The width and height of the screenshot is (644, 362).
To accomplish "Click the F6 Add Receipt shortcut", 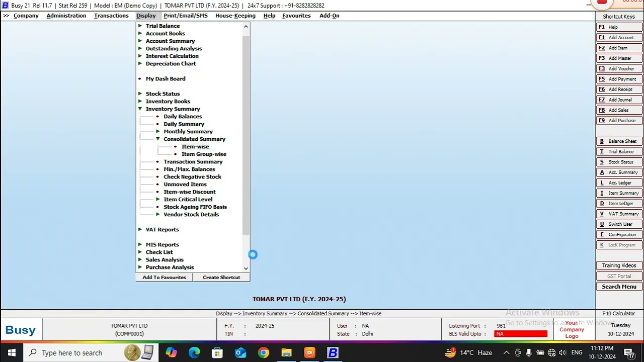I will click(619, 89).
